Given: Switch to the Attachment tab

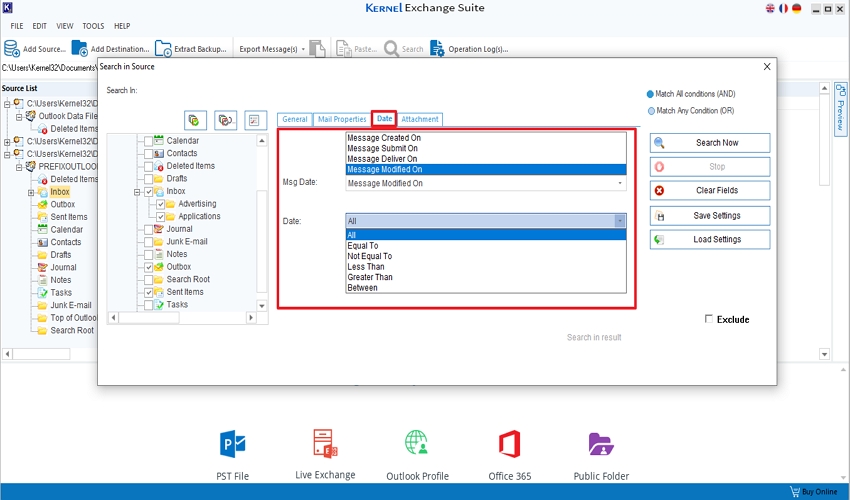Looking at the screenshot, I should click(420, 119).
